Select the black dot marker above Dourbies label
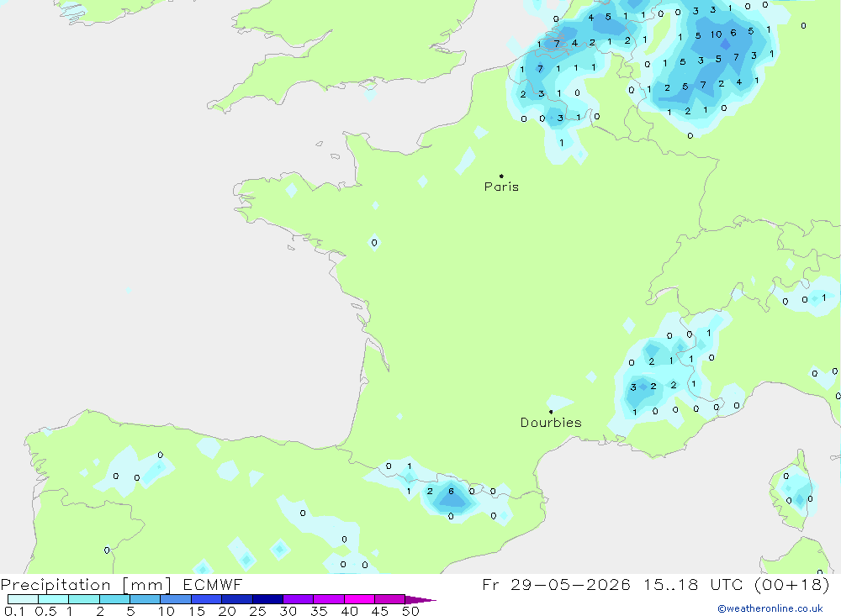The image size is (841, 616). pos(551,412)
